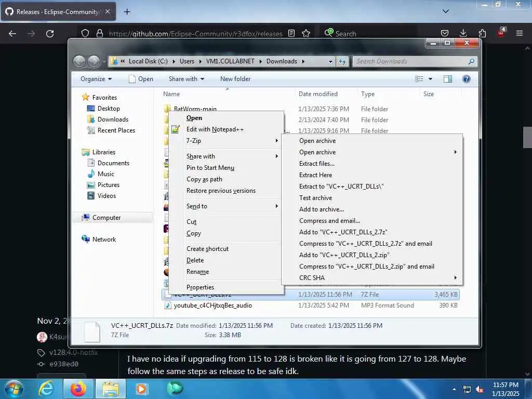Viewport: 532px width, 399px height.
Task: Select Downloads in address breadcrumb
Action: point(282,61)
